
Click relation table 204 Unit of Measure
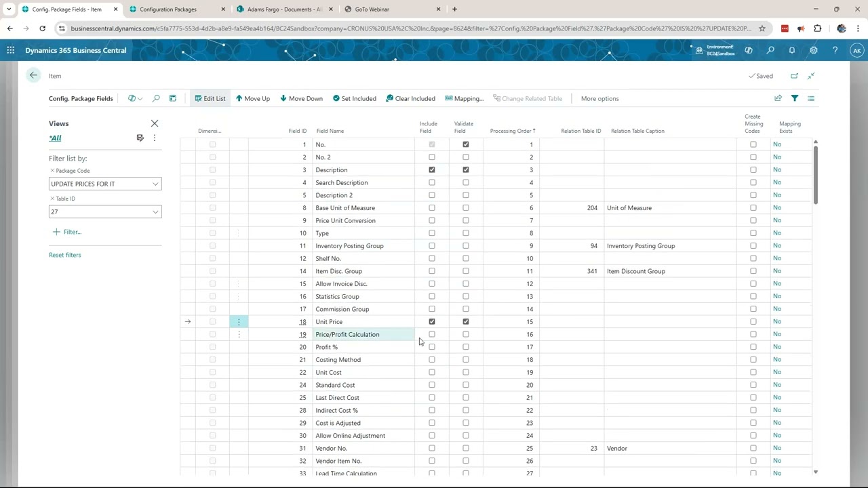[x=592, y=208]
